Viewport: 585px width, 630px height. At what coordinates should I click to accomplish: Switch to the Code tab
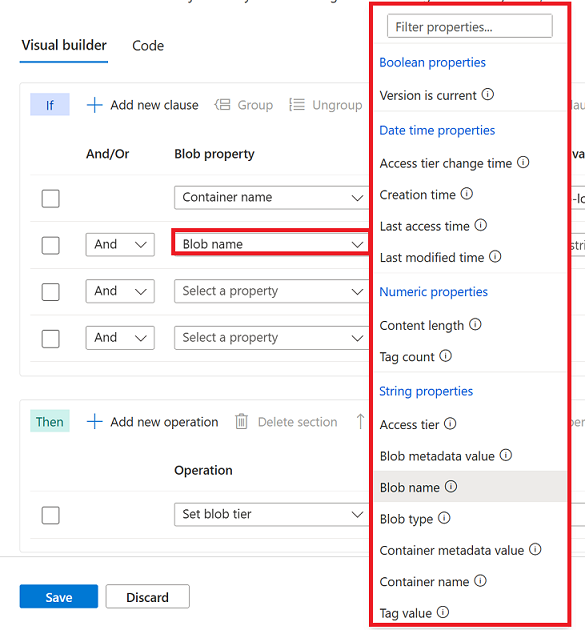pyautogui.click(x=148, y=46)
